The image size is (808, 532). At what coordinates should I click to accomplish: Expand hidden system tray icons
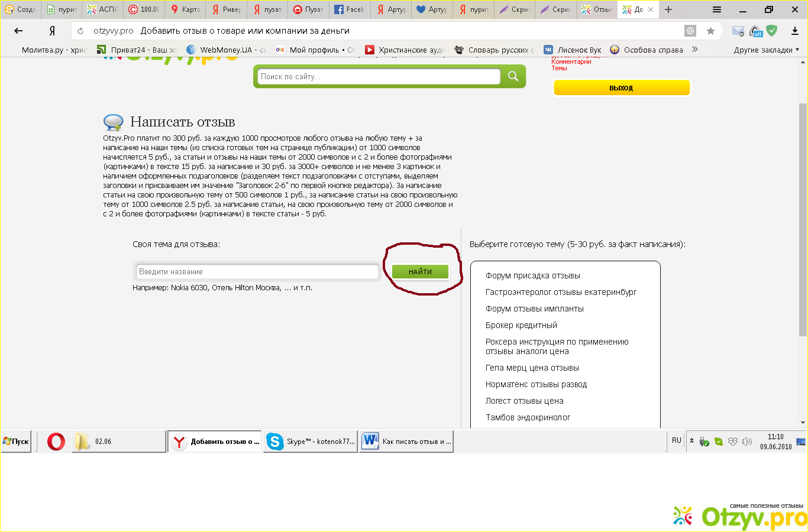tap(691, 441)
